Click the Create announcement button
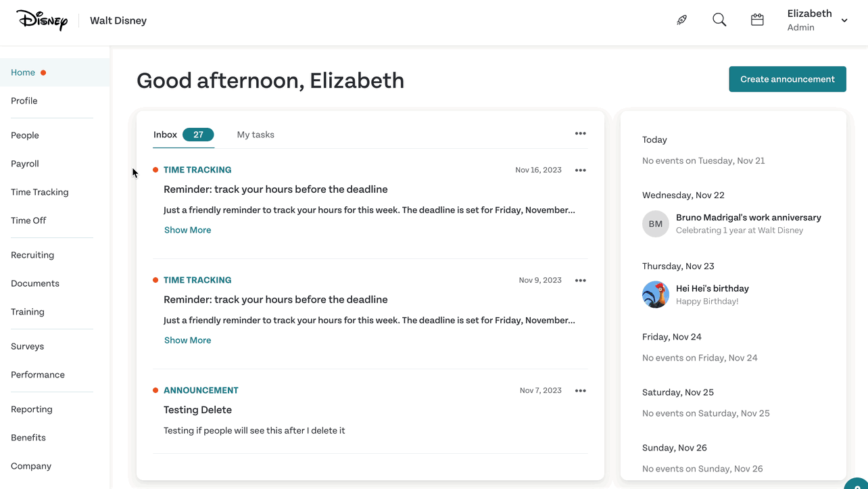The width and height of the screenshot is (868, 489). [x=788, y=79]
